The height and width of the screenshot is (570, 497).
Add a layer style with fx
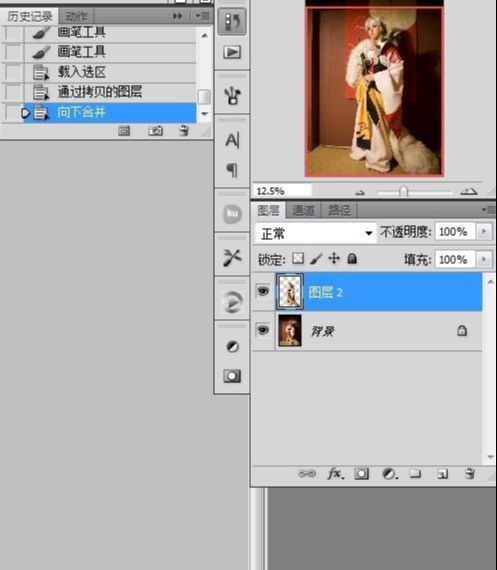pos(336,473)
